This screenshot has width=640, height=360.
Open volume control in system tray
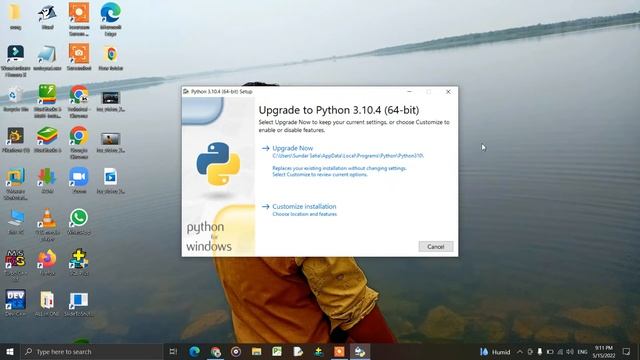pos(570,351)
